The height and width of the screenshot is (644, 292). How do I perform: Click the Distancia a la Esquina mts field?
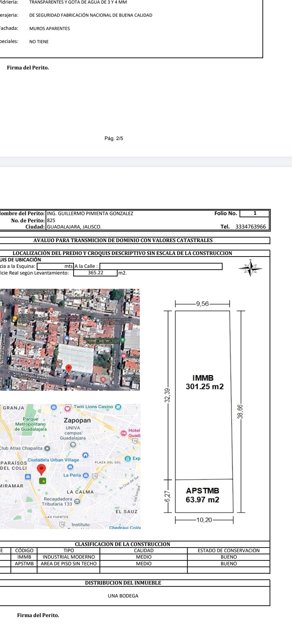coord(55,266)
